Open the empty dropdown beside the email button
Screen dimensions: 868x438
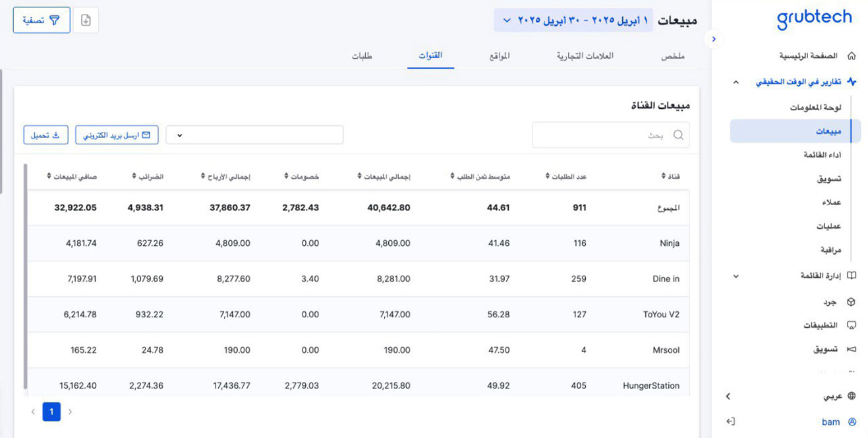[254, 135]
